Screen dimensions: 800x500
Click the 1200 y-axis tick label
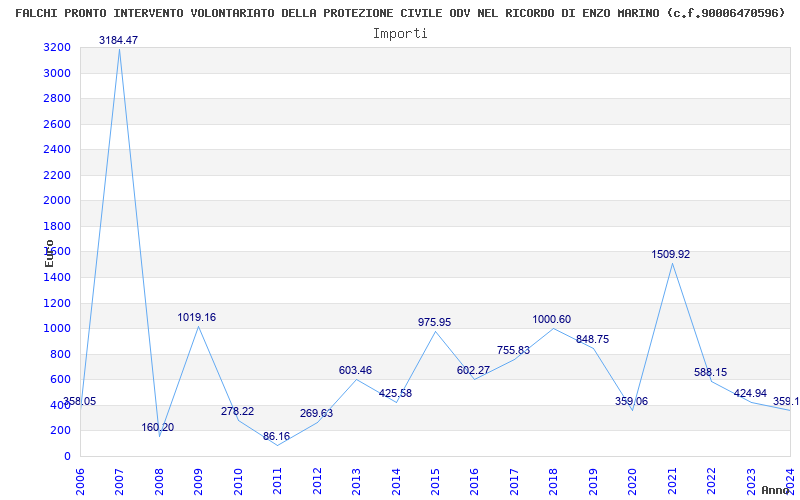click(x=57, y=303)
